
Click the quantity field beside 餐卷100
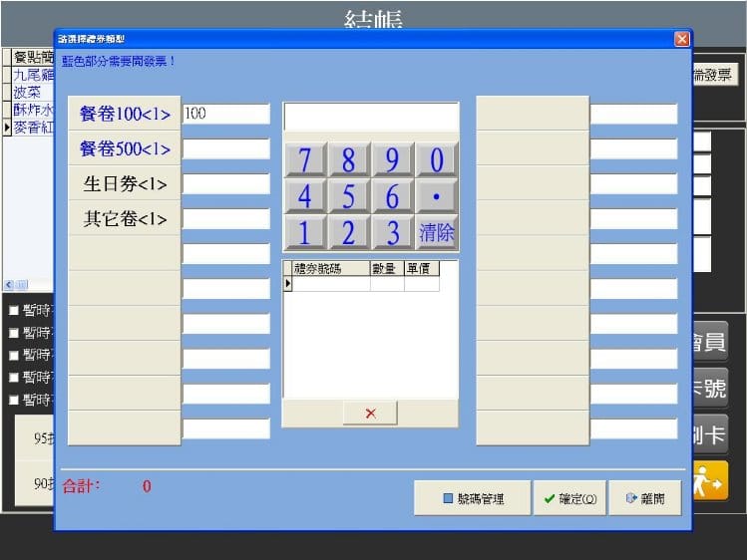coord(226,114)
